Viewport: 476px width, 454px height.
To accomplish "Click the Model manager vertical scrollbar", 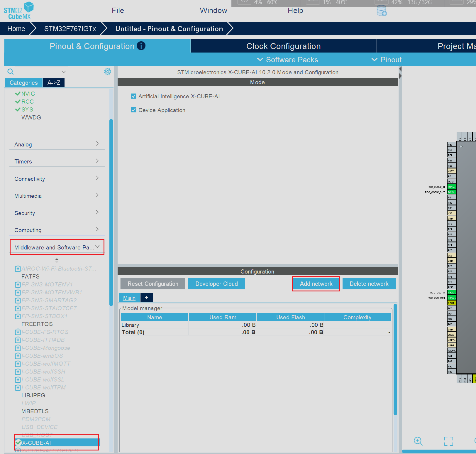I will tap(395, 360).
